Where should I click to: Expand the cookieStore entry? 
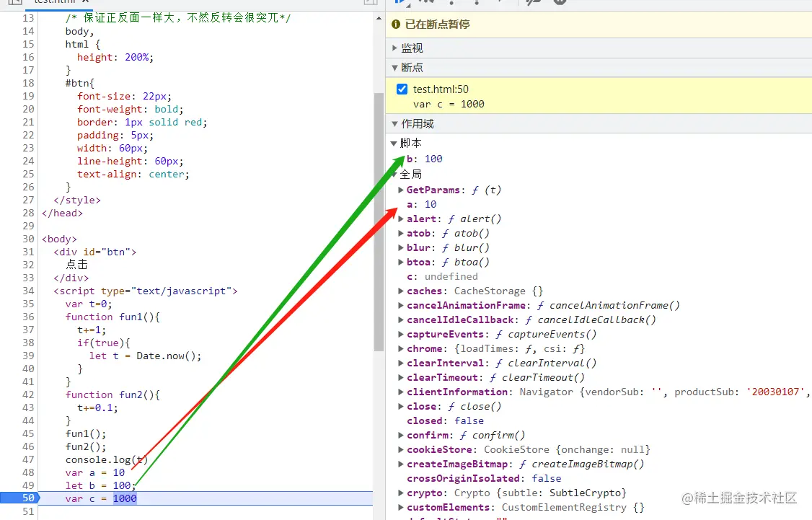(x=401, y=449)
